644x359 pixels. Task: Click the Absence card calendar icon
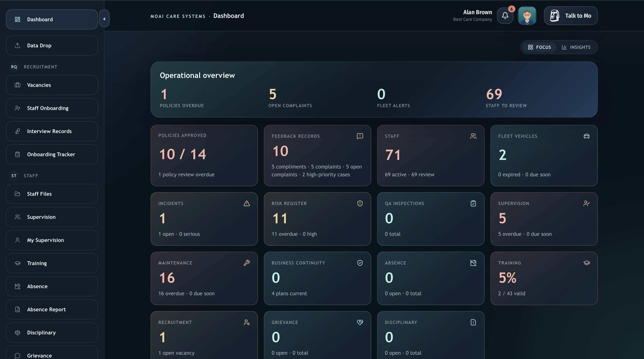coord(473,263)
